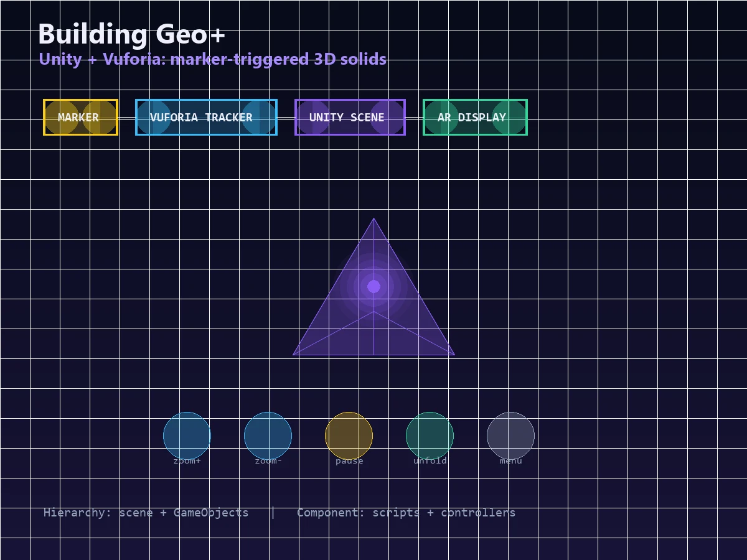Select the MARKER pipeline box
Image resolution: width=747 pixels, height=560 pixels.
pos(80,117)
